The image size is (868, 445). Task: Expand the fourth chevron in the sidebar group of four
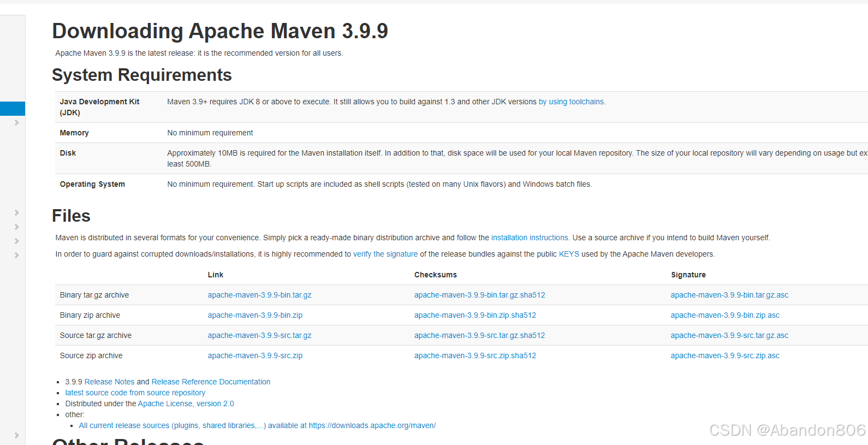pos(16,255)
